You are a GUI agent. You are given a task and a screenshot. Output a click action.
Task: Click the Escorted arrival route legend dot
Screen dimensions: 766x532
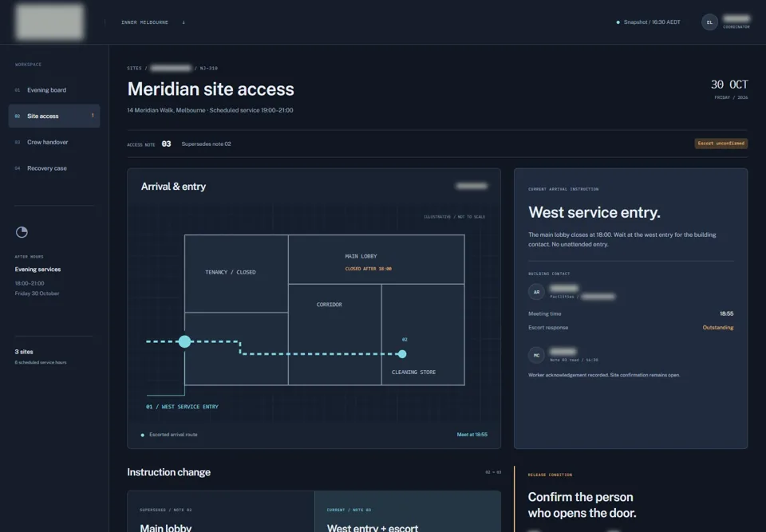pyautogui.click(x=143, y=435)
